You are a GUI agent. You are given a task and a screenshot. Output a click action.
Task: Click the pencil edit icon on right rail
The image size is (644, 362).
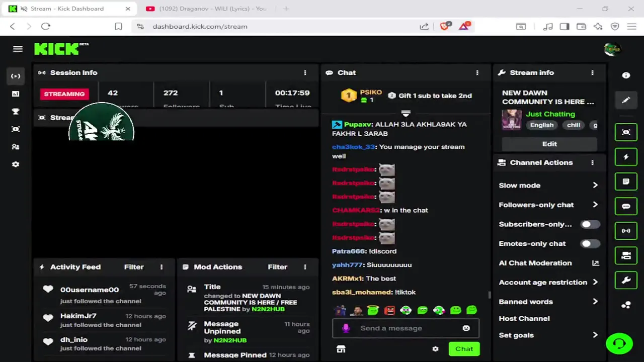coord(626,100)
